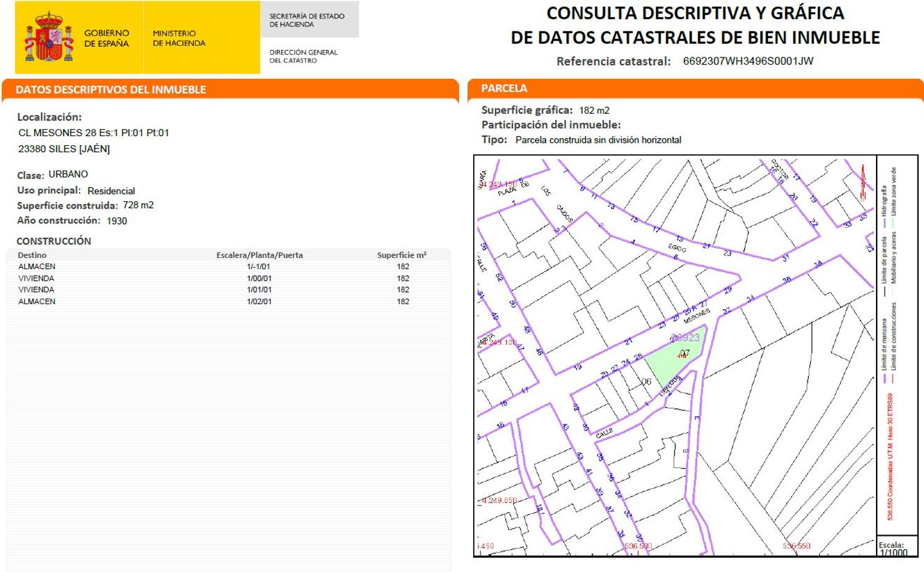This screenshot has width=924, height=572.
Task: Click the 'MINISTERIO DE HACIENDA' text
Action: click(x=179, y=38)
